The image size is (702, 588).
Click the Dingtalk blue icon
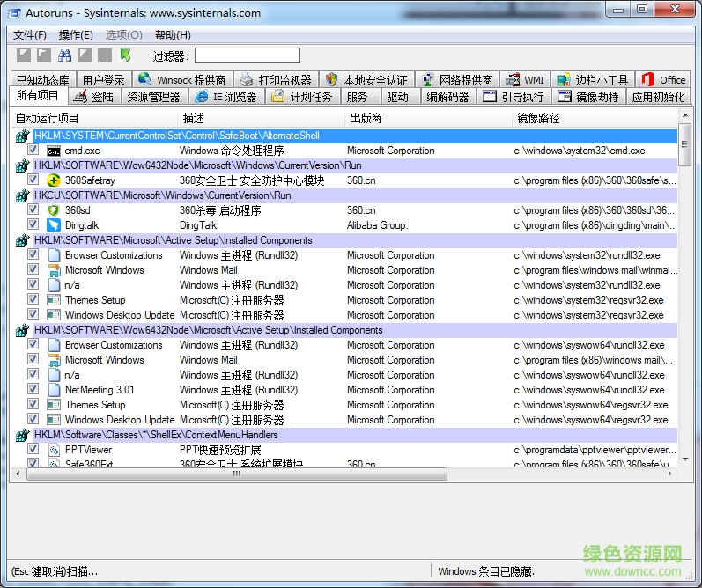pyautogui.click(x=54, y=225)
